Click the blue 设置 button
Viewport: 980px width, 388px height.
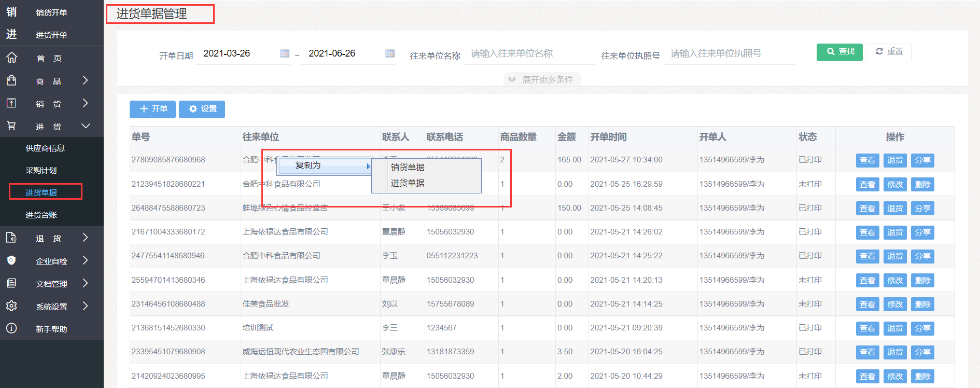(x=202, y=109)
